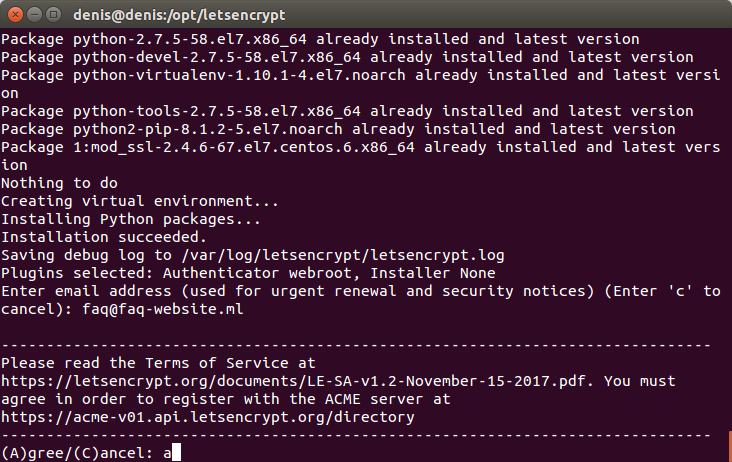Minimize the terminal window
The image size is (732, 462).
click(x=35, y=15)
